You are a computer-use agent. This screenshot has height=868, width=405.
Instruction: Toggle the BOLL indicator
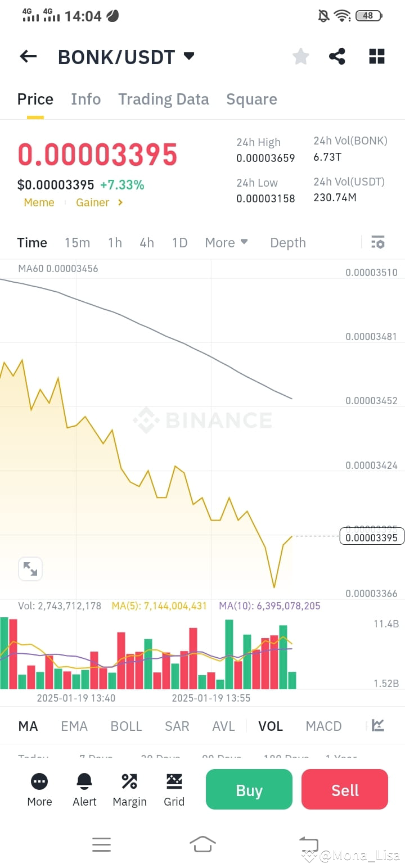point(126,726)
